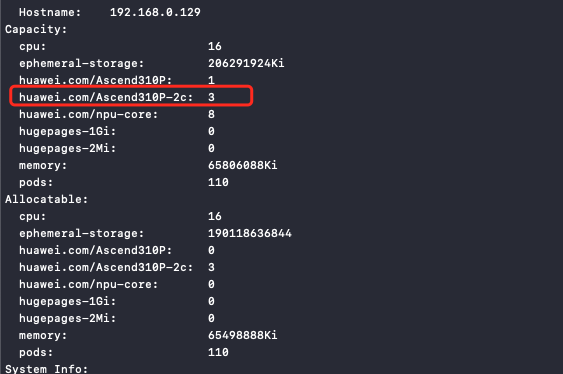
Task: Click the Allocatable huawei.com/npu-core label
Action: pos(88,284)
